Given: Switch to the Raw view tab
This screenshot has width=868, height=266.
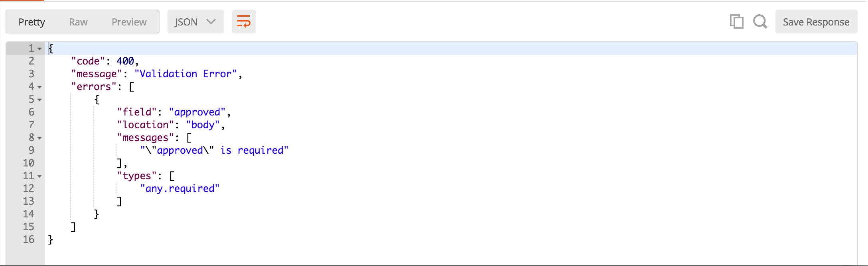Looking at the screenshot, I should (78, 22).
